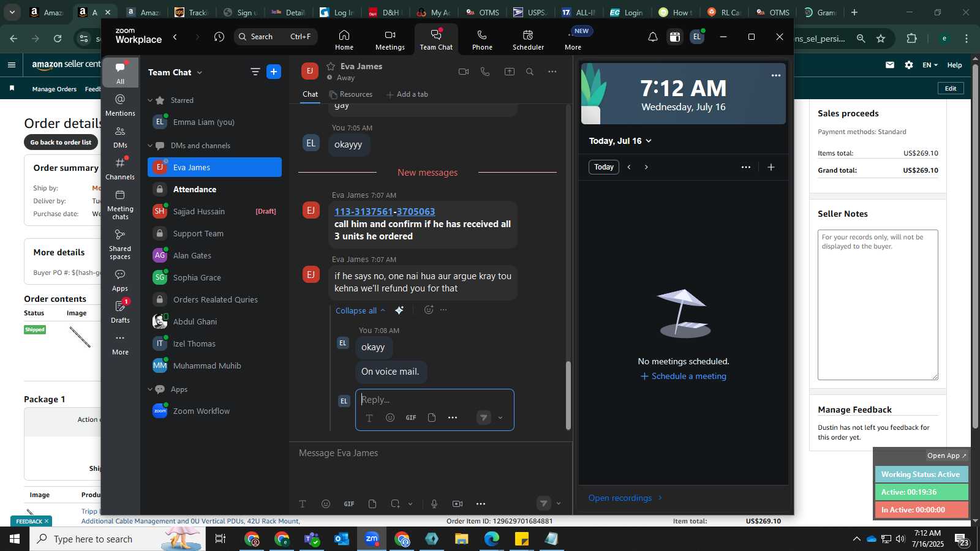Open Meeting chats in sidebar
The image size is (980, 551).
click(x=120, y=204)
